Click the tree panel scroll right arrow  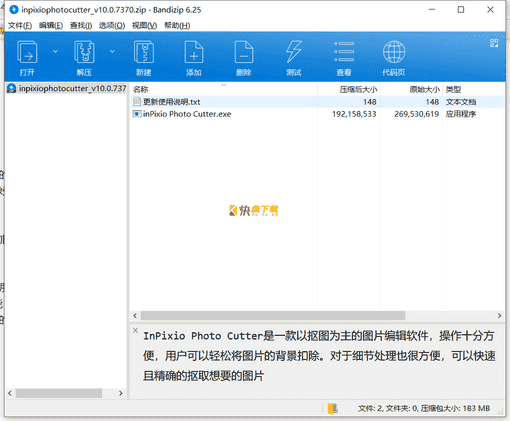click(121, 393)
